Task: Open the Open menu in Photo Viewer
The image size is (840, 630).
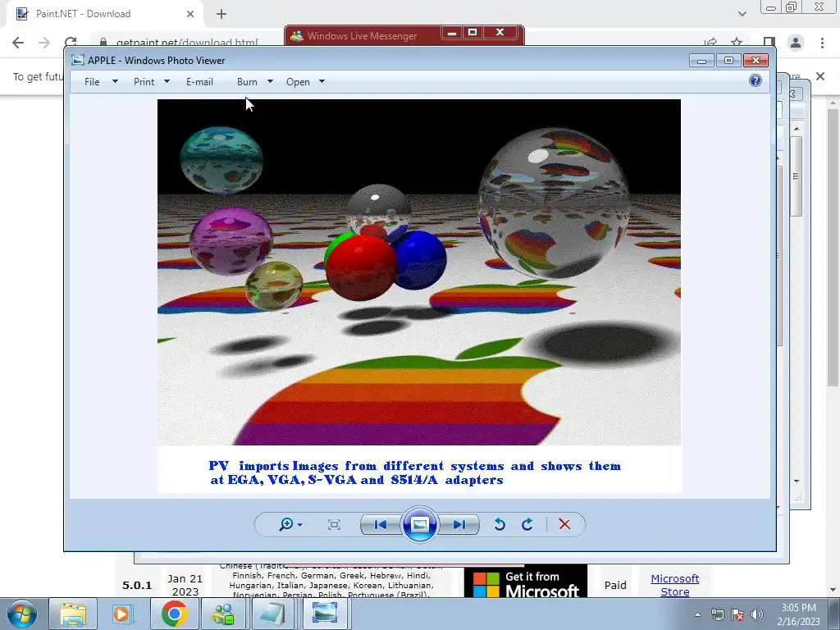Action: tap(298, 82)
